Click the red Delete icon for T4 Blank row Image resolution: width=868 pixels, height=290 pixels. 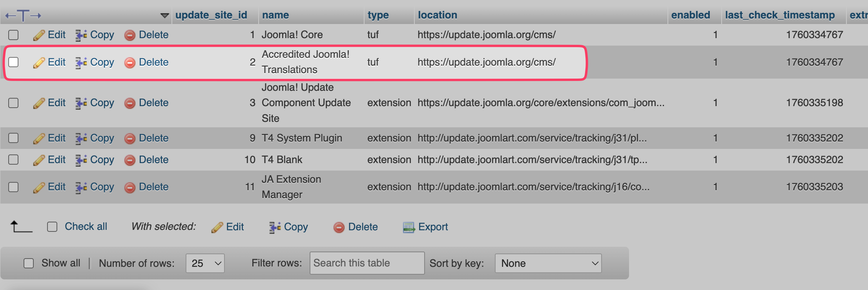pyautogui.click(x=129, y=160)
